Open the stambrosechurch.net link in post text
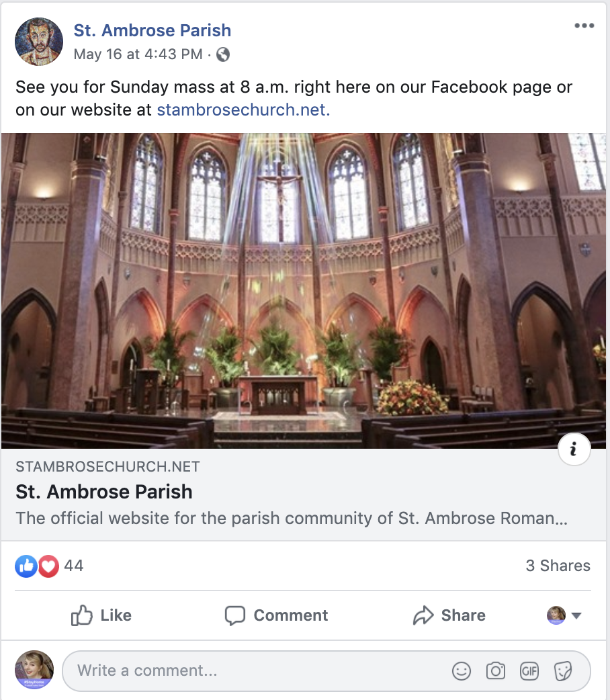This screenshot has width=610, height=700. pos(243,110)
